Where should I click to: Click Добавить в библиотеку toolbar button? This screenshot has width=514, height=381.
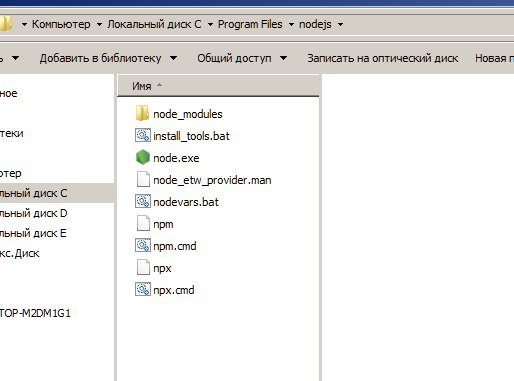click(100, 58)
